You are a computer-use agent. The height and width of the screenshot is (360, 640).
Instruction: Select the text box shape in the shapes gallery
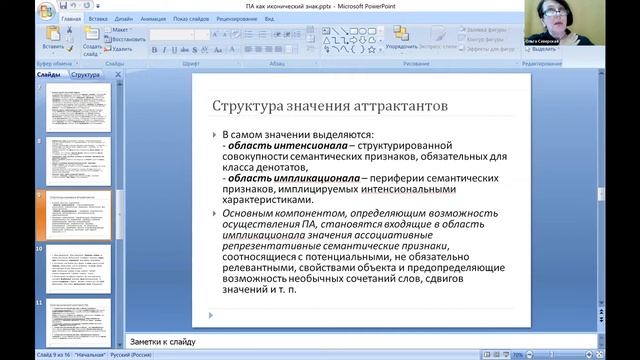pos(326,31)
